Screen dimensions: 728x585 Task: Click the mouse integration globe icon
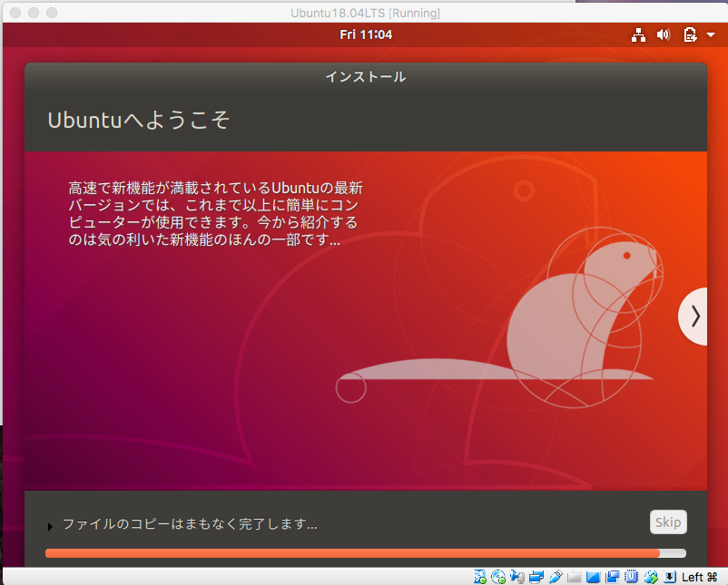(651, 577)
